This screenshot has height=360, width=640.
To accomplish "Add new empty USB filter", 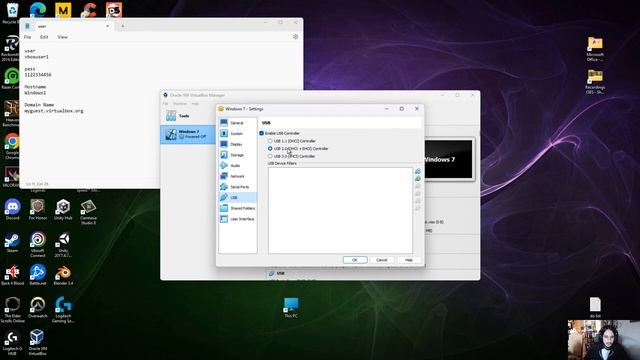I will pyautogui.click(x=418, y=171).
